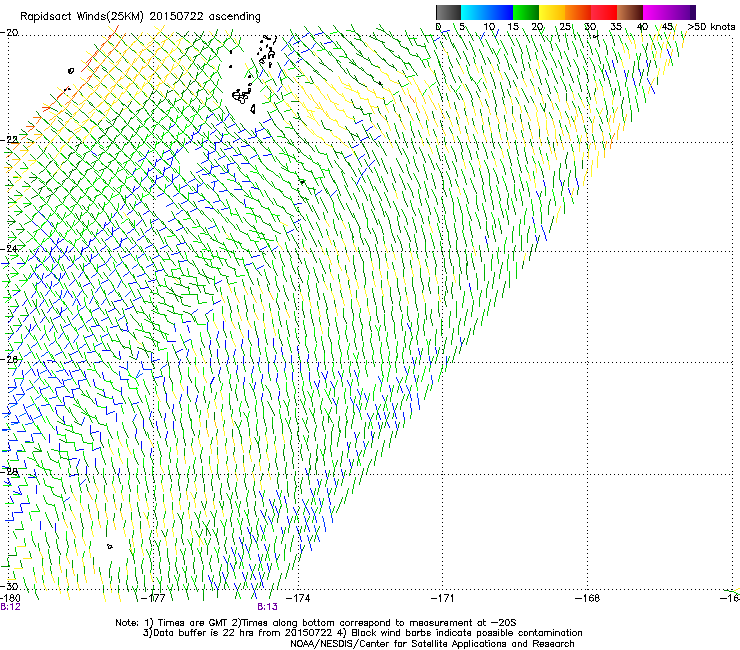
Task: Click the green 15-20 knots legend segment
Action: tap(526, 12)
